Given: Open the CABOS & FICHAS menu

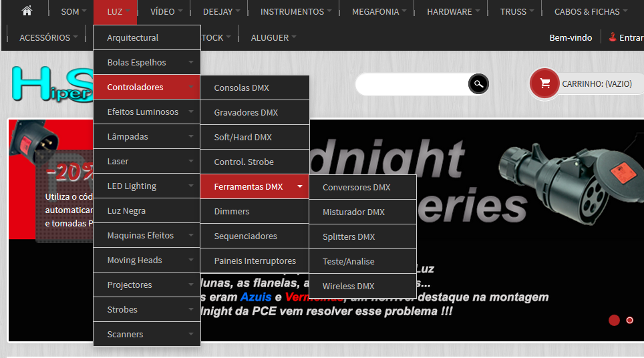Looking at the screenshot, I should pyautogui.click(x=590, y=11).
